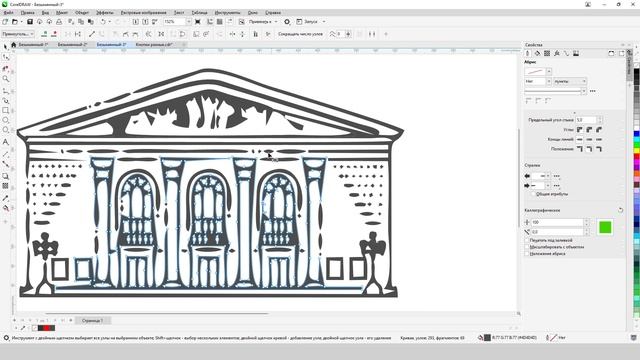This screenshot has height=360, width=640.
Task: Open the zoom level dropdown
Action: click(x=189, y=22)
